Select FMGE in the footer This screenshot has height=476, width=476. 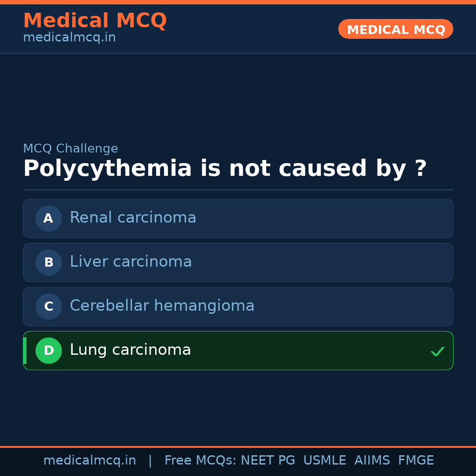pyautogui.click(x=416, y=461)
